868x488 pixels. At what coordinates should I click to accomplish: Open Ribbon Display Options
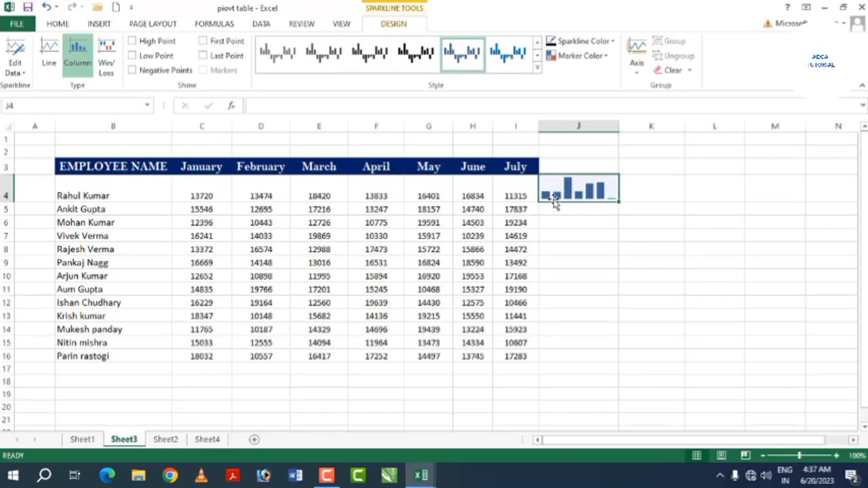pyautogui.click(x=806, y=7)
